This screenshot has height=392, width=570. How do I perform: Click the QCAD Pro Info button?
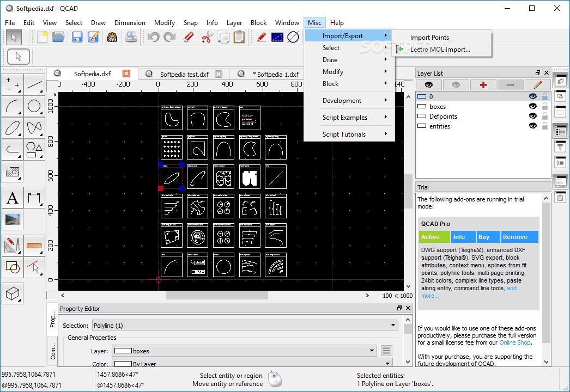463,237
